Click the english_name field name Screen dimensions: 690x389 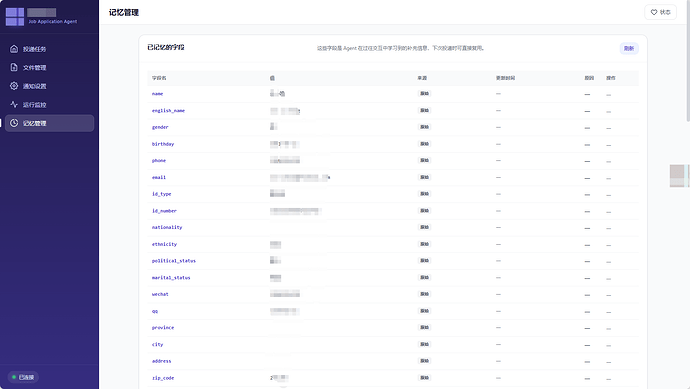(169, 111)
